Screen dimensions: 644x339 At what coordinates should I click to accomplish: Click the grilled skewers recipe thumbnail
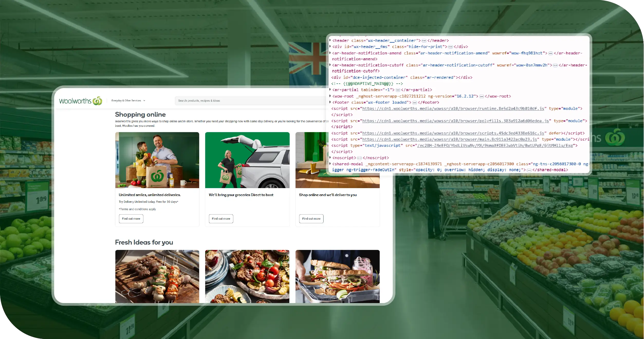click(x=157, y=276)
